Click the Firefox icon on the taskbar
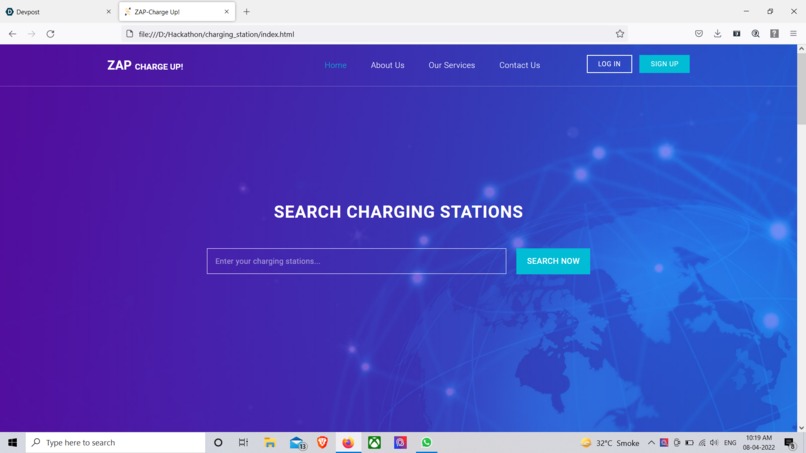 point(348,442)
